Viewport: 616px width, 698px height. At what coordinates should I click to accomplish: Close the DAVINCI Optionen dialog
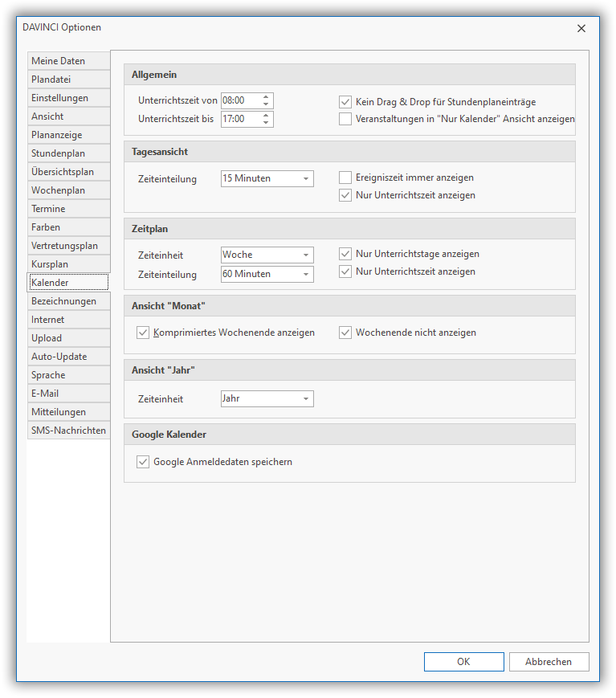(581, 28)
